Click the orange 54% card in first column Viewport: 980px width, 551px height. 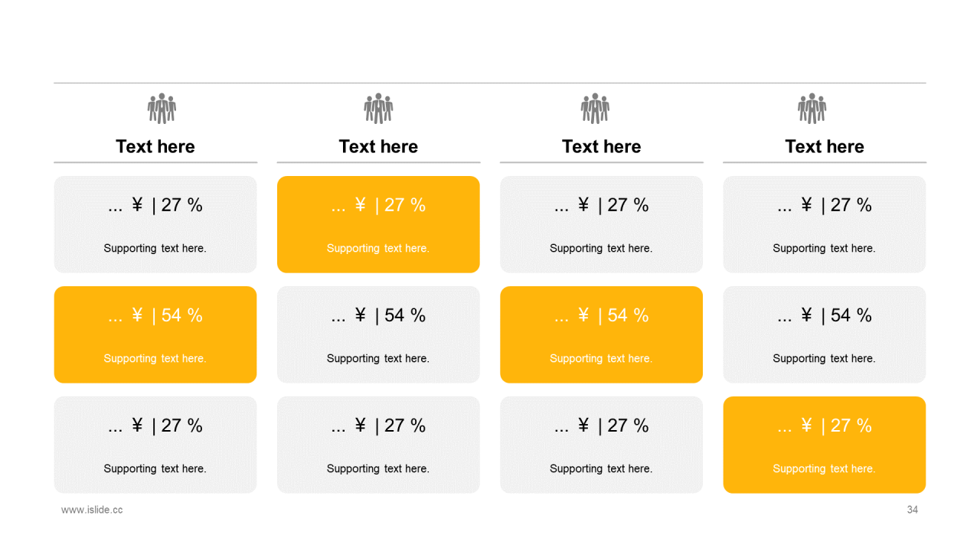(155, 334)
